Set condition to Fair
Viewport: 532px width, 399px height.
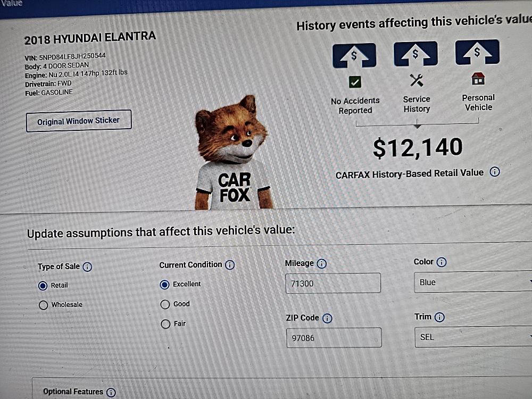click(165, 324)
